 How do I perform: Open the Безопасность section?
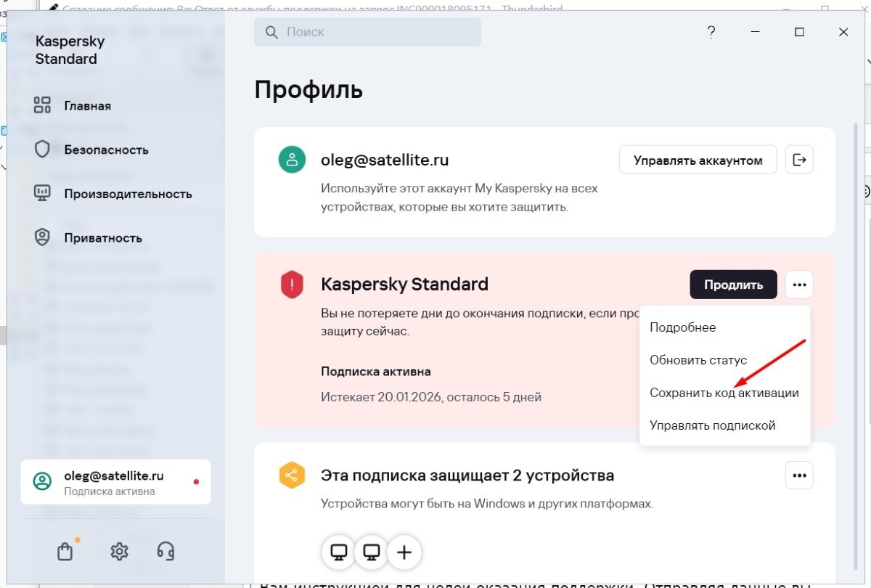pos(91,150)
